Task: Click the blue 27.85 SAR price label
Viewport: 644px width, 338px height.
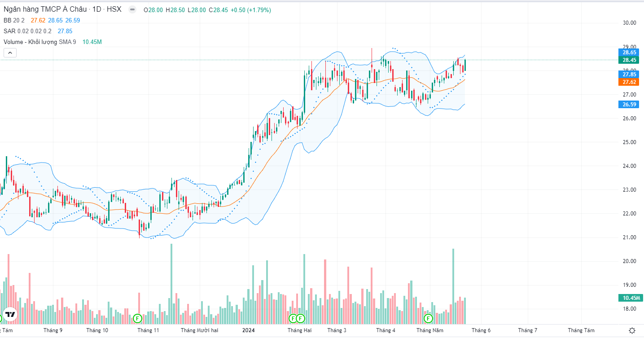Action: click(629, 75)
